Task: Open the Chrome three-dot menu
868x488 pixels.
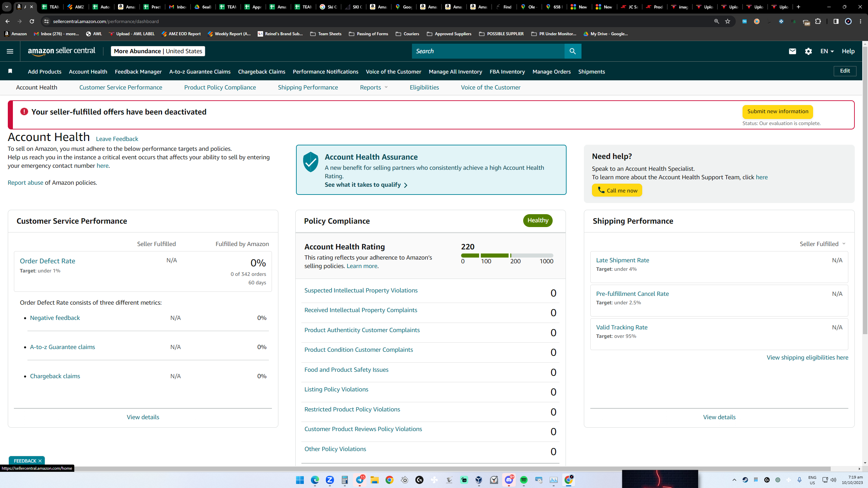Action: coord(861,21)
